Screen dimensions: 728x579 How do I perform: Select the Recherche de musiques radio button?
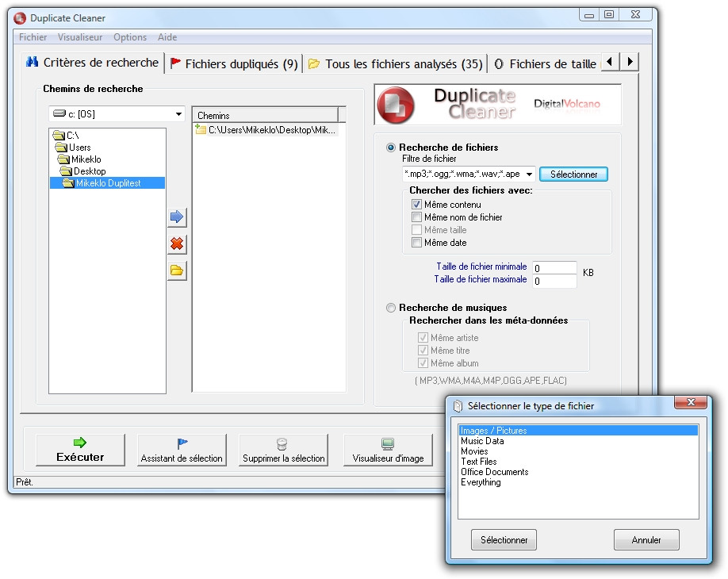[390, 308]
